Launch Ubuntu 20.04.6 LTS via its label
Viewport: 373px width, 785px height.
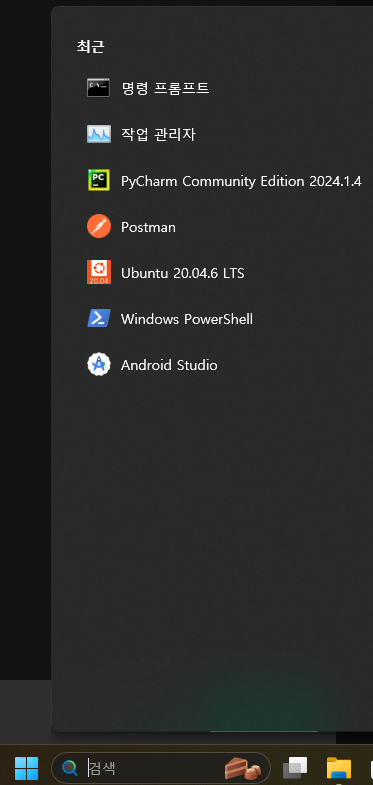click(x=182, y=273)
